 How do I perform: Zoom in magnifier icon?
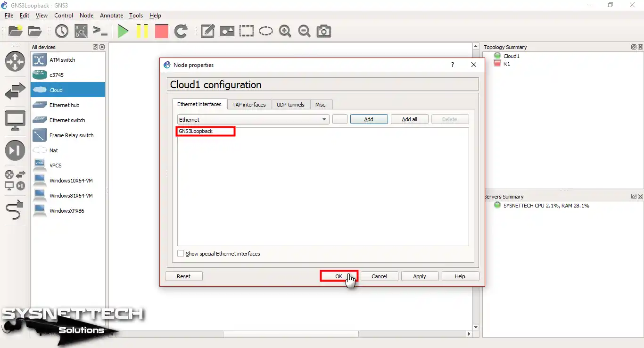pos(285,32)
